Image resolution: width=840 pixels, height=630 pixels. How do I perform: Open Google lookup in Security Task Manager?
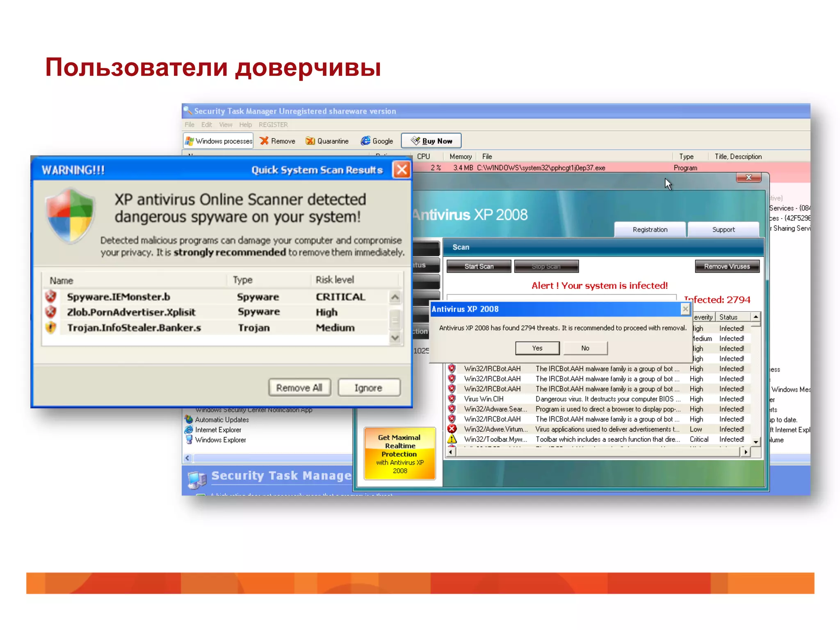coord(377,141)
